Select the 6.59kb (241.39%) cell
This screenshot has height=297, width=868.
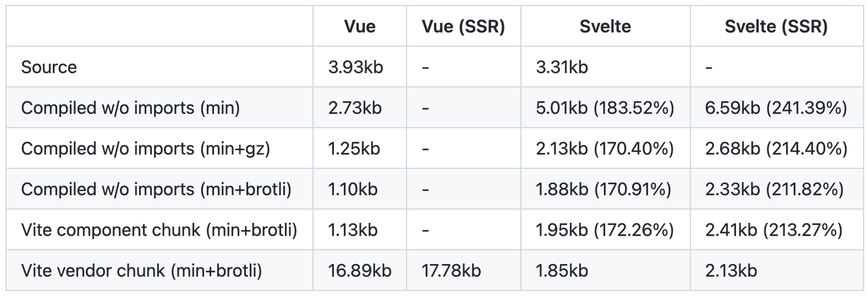coord(776,108)
